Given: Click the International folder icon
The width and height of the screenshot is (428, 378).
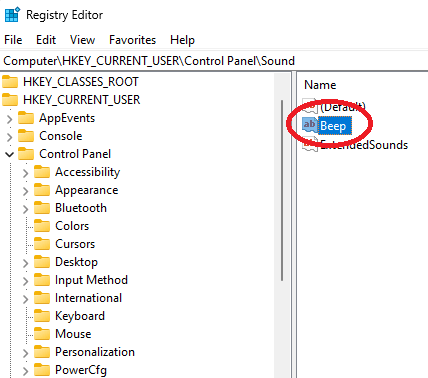Looking at the screenshot, I should pyautogui.click(x=42, y=298).
